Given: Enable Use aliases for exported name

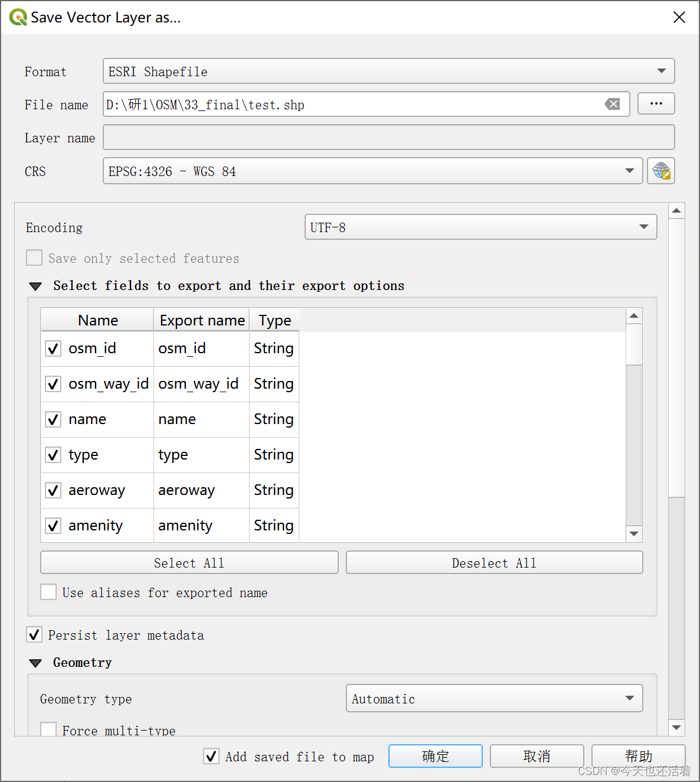Looking at the screenshot, I should [48, 592].
